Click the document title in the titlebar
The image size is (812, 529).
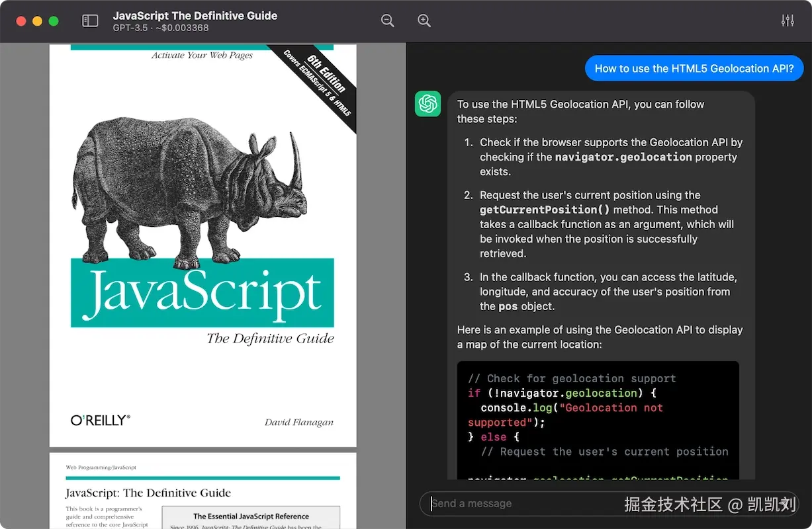point(195,16)
